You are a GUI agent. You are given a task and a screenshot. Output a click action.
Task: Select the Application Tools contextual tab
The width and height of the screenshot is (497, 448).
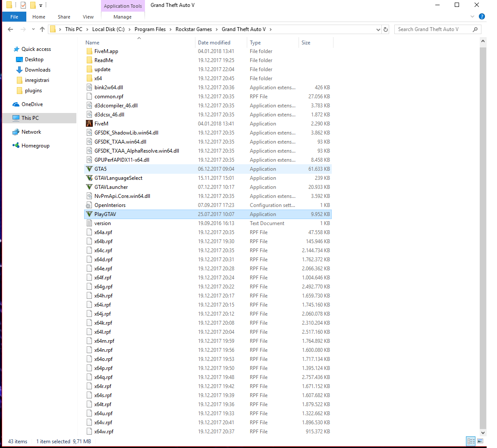pos(123,6)
